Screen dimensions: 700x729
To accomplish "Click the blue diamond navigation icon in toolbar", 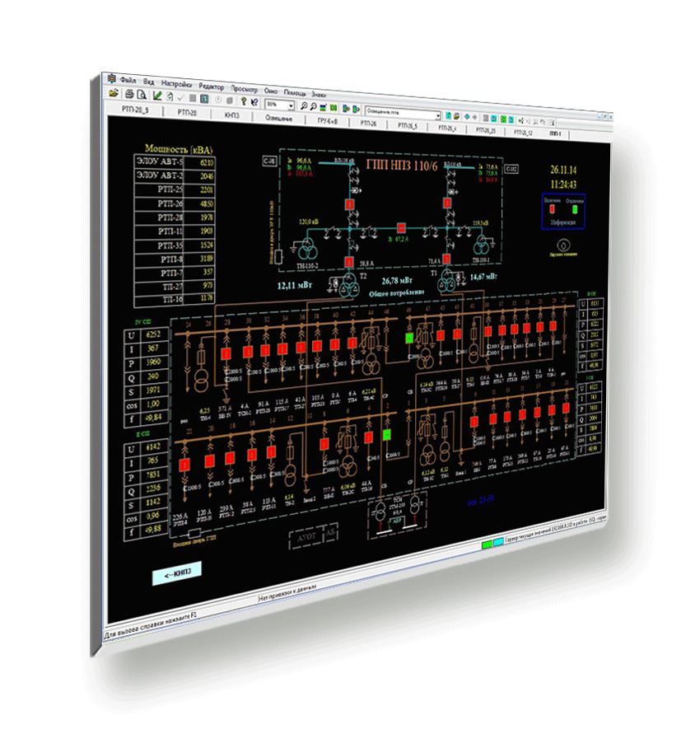I will point(466,117).
